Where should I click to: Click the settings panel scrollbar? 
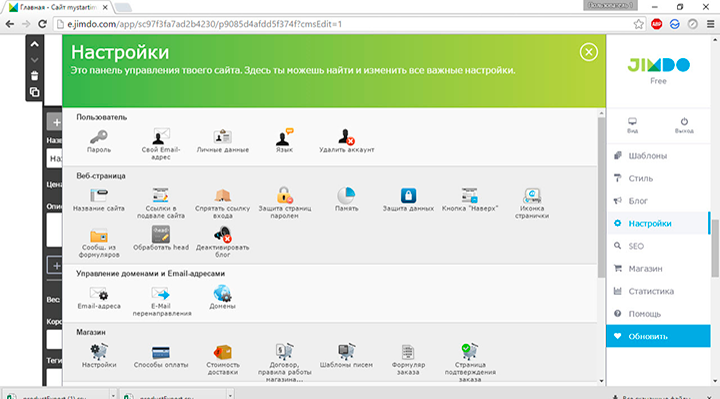tap(601, 197)
